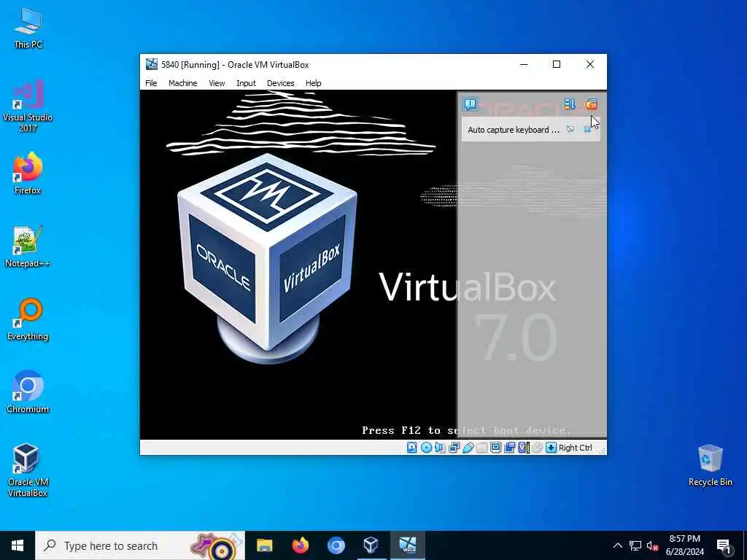Click the window resize grip in status bar
This screenshot has width=747, height=560.
pos(602,449)
